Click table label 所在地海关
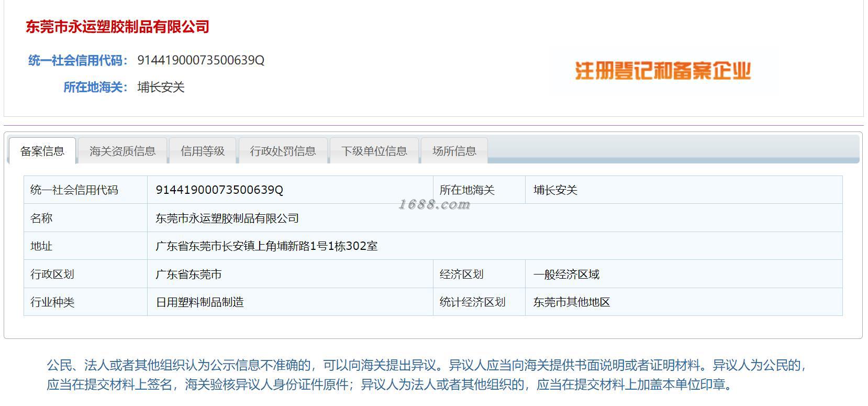Image resolution: width=868 pixels, height=406 pixels. tap(467, 190)
